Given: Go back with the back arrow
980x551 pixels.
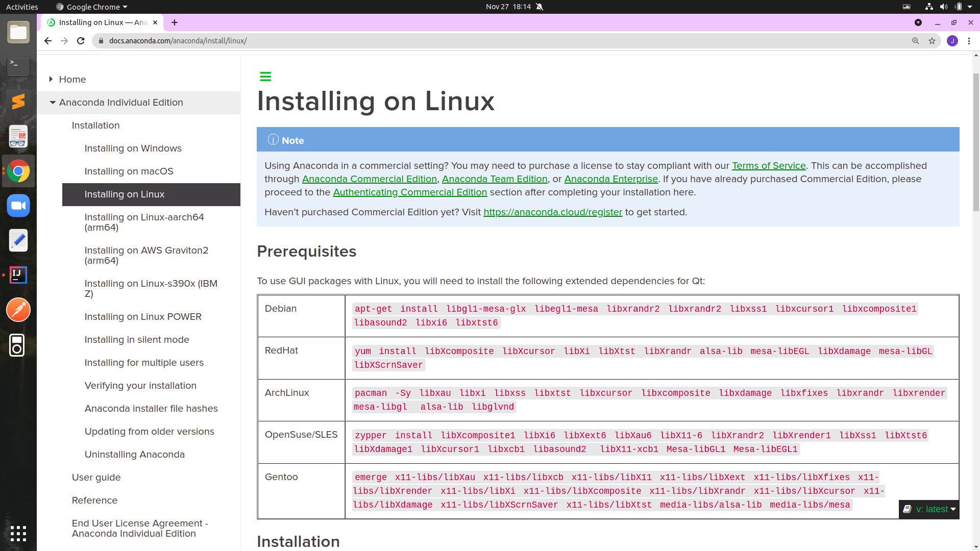Looking at the screenshot, I should coord(48,41).
